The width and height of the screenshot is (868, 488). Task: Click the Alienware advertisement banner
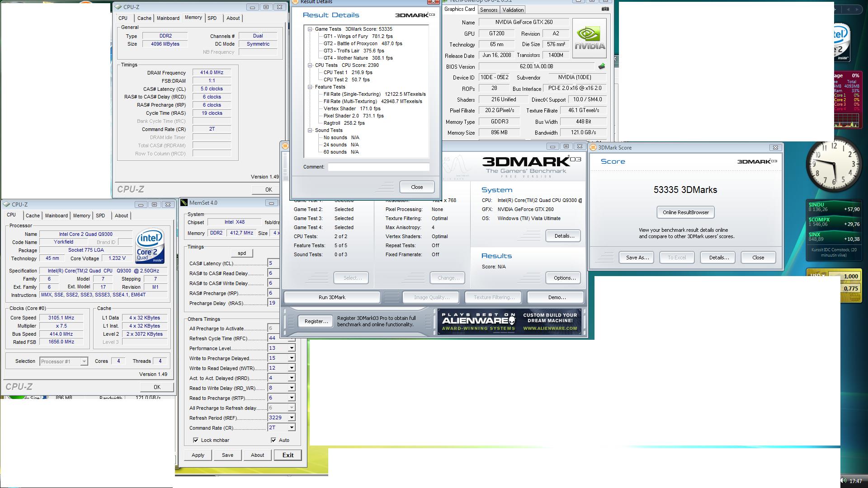pos(509,322)
